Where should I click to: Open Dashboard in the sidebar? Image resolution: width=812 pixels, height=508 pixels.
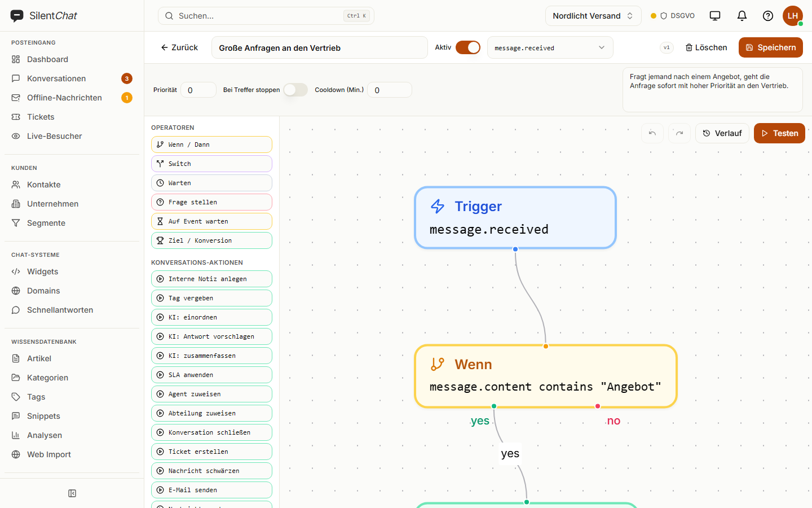coord(72,59)
